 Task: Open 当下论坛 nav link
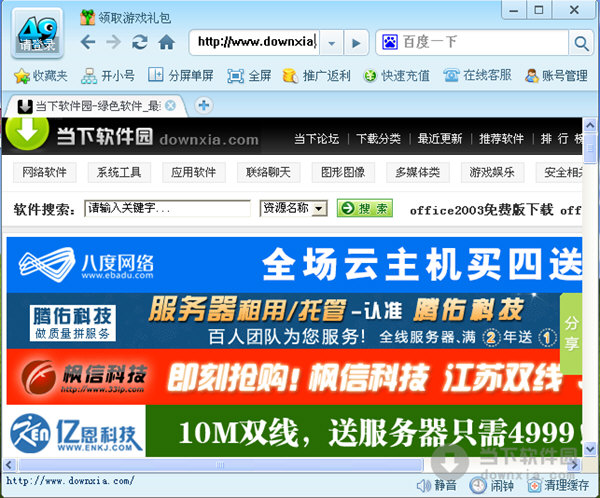coord(316,139)
